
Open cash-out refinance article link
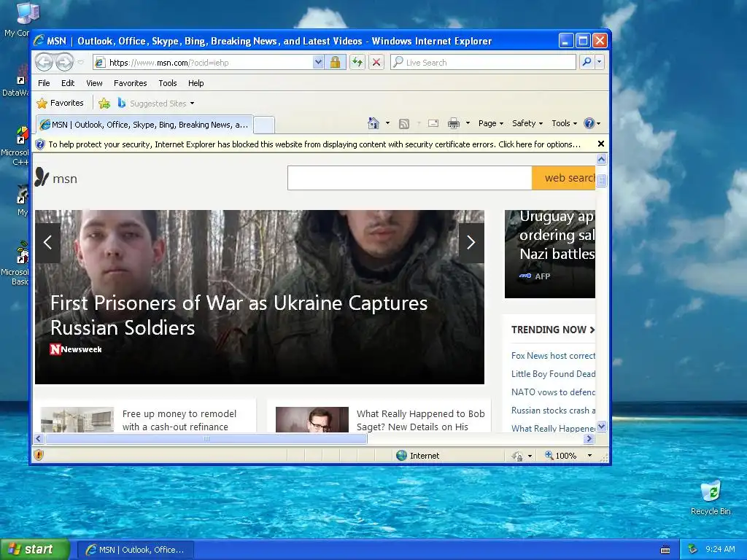pyautogui.click(x=179, y=420)
